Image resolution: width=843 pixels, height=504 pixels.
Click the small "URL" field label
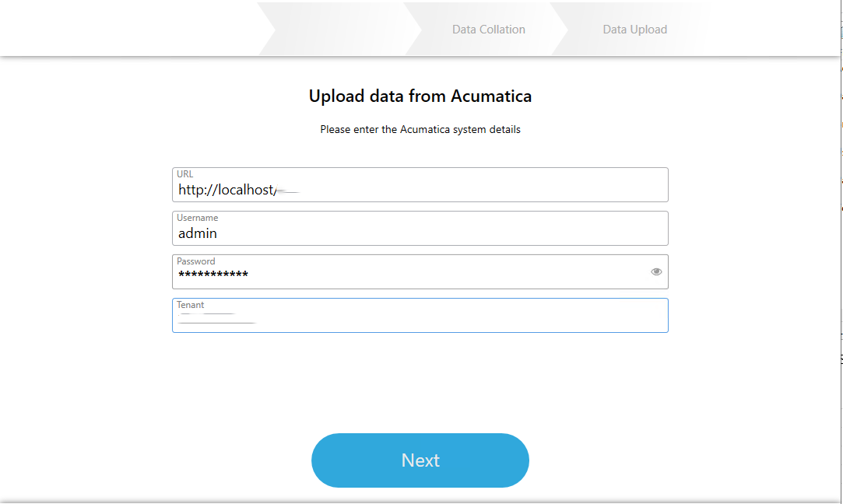[x=184, y=174]
